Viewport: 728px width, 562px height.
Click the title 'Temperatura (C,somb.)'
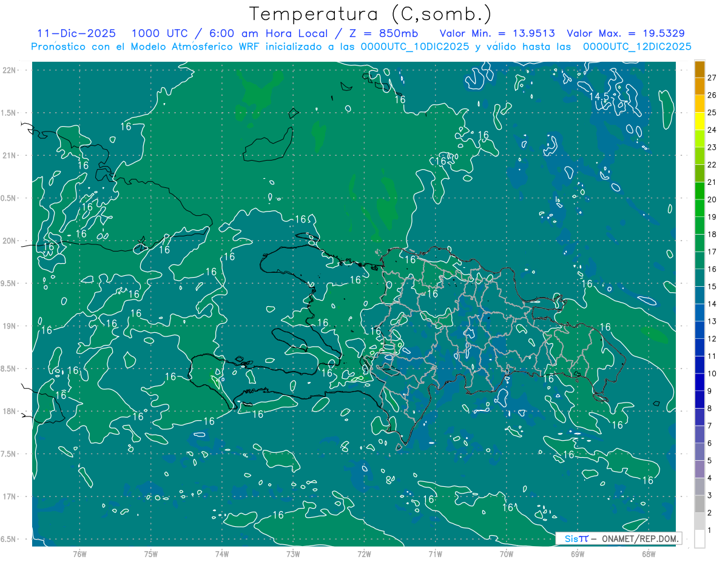[371, 15]
